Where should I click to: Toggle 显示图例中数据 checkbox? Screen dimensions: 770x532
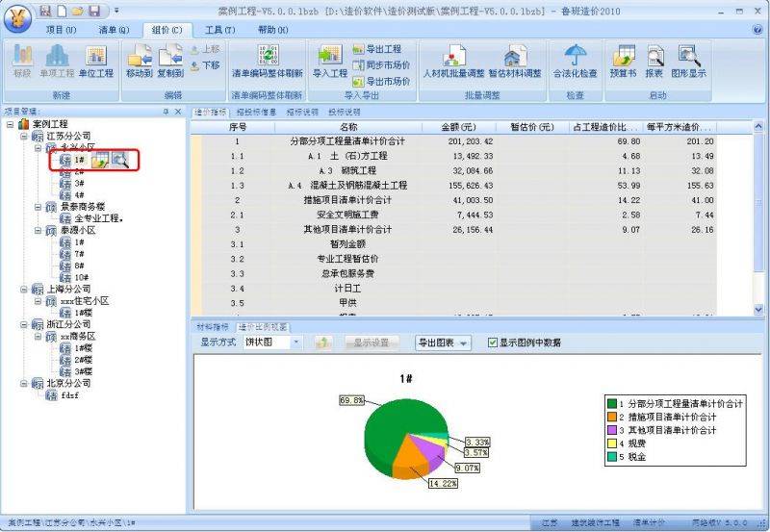point(493,342)
